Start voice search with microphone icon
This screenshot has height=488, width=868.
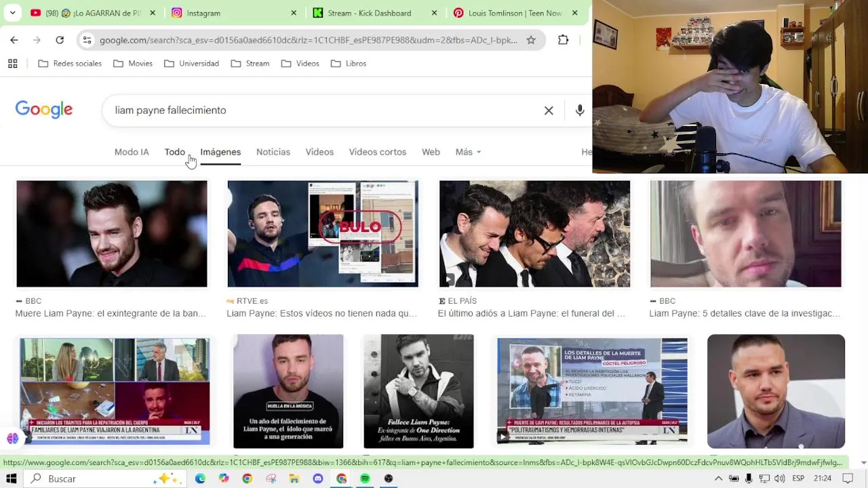click(x=580, y=110)
